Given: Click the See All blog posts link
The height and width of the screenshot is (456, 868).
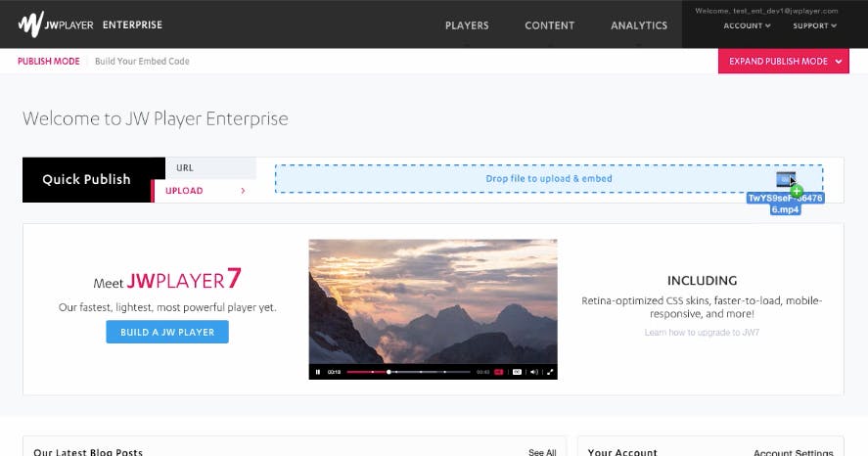Looking at the screenshot, I should point(542,452).
